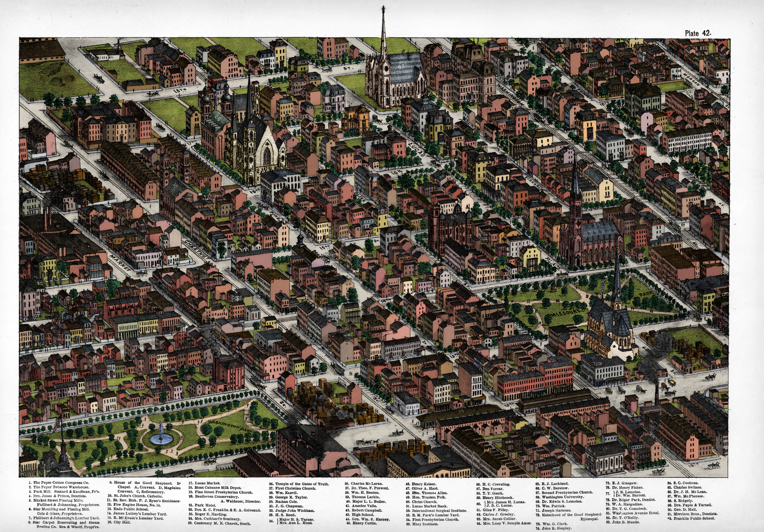This screenshot has height=532, width=764.
Task: Select legend entry '21. Park Hotel.'
Action: tap(202, 505)
